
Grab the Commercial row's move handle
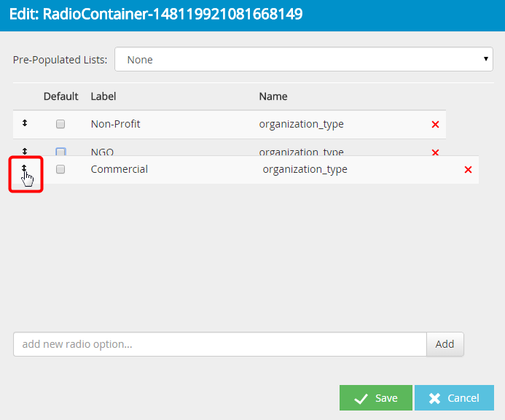coord(24,169)
